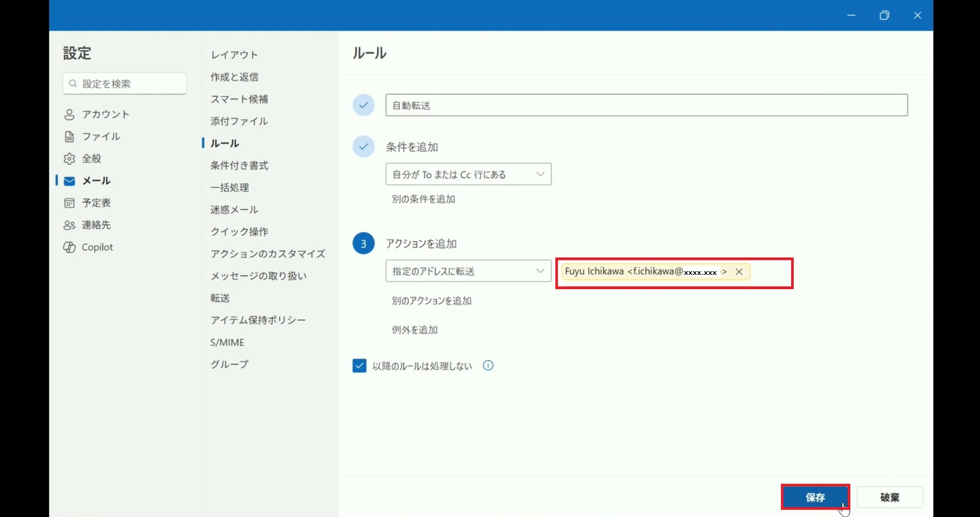This screenshot has height=517, width=980.
Task: Click the Files document icon
Action: (x=69, y=136)
